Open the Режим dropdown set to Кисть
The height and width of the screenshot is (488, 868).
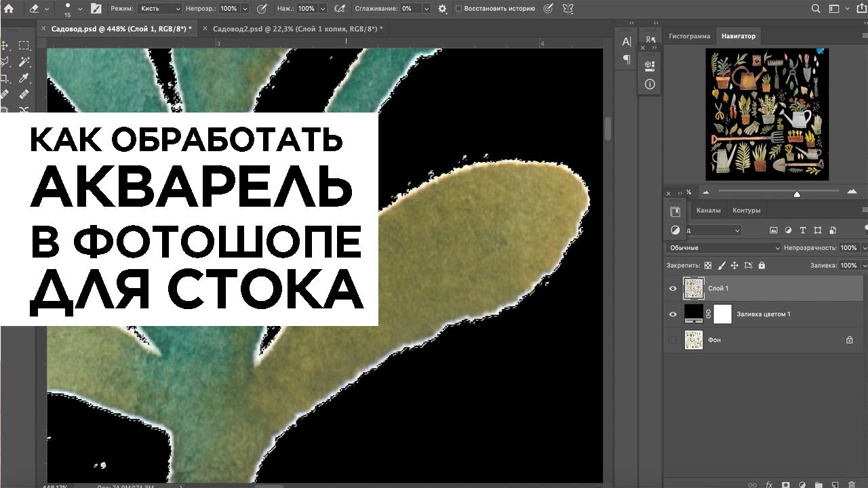(x=160, y=9)
